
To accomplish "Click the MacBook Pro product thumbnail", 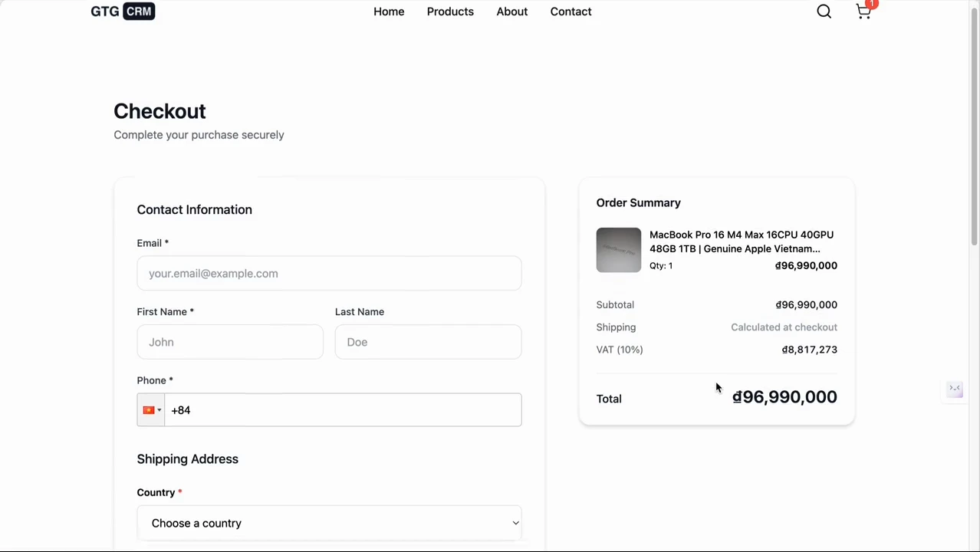I will pos(618,250).
